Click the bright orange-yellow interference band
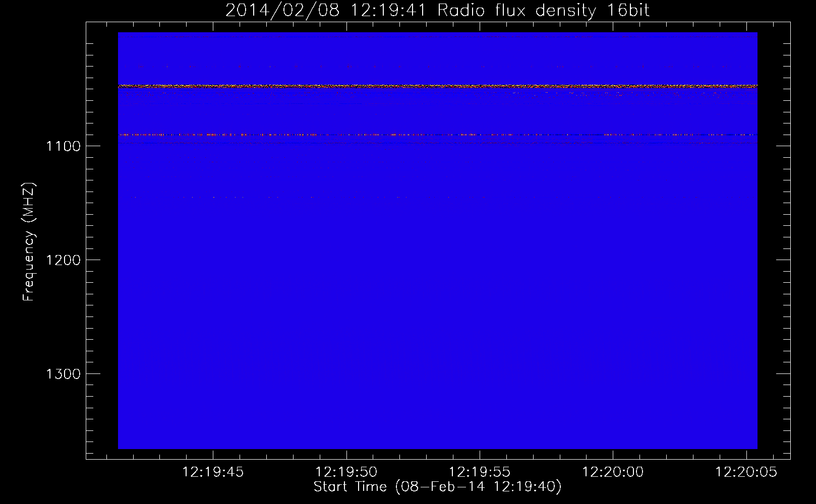 [437, 86]
